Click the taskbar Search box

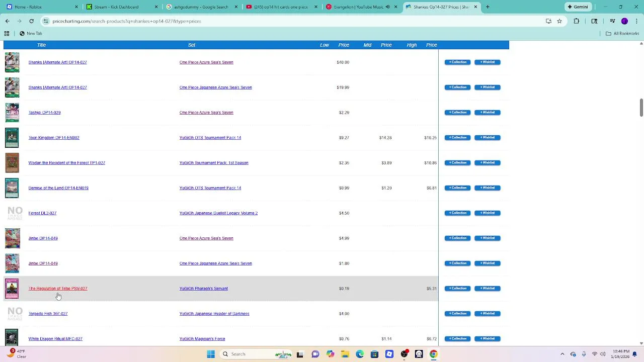257,354
